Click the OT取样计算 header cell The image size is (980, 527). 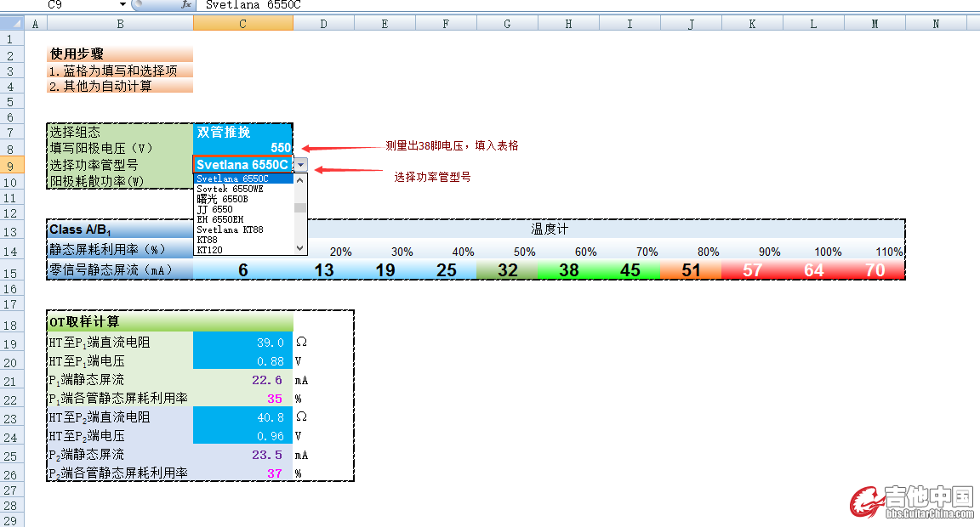[x=120, y=321]
